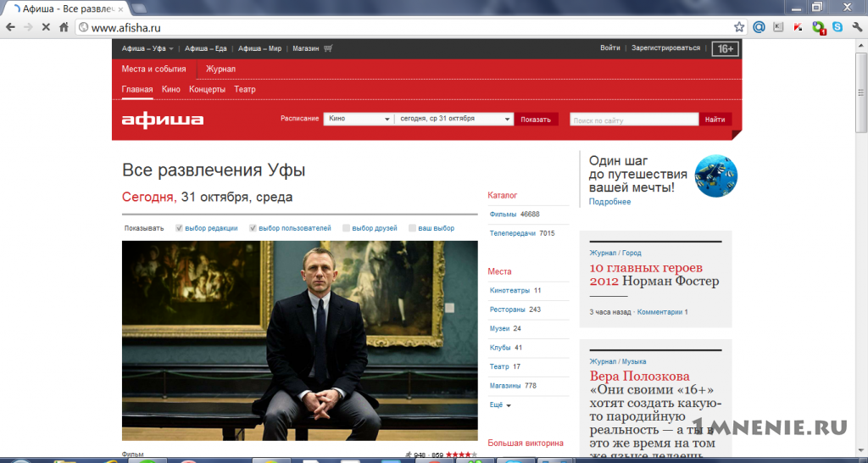Open the Mail.ru @ extension icon
This screenshot has width=868, height=463.
point(759,26)
